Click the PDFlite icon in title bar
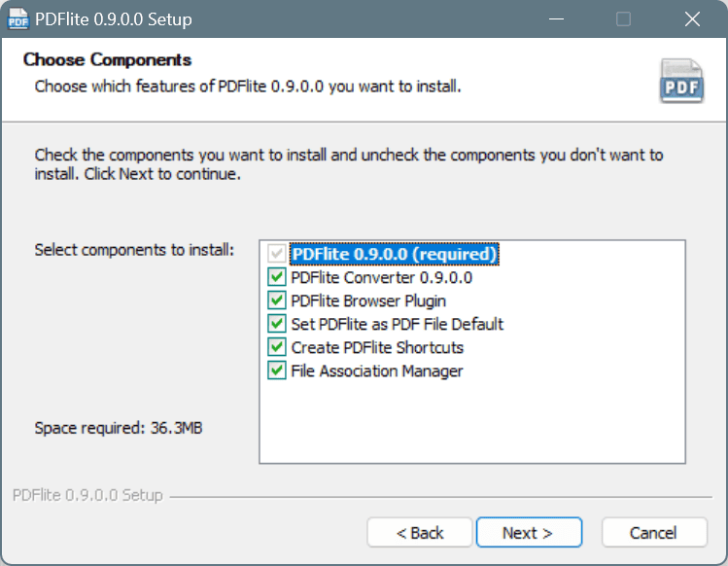This screenshot has height=566, width=728. pos(18,19)
